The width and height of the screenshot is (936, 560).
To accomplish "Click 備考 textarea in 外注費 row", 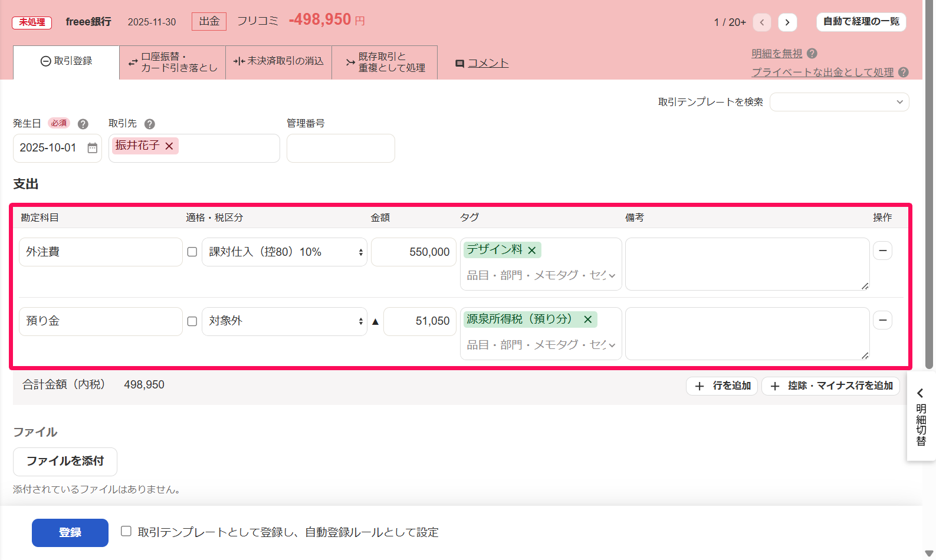I will point(747,264).
